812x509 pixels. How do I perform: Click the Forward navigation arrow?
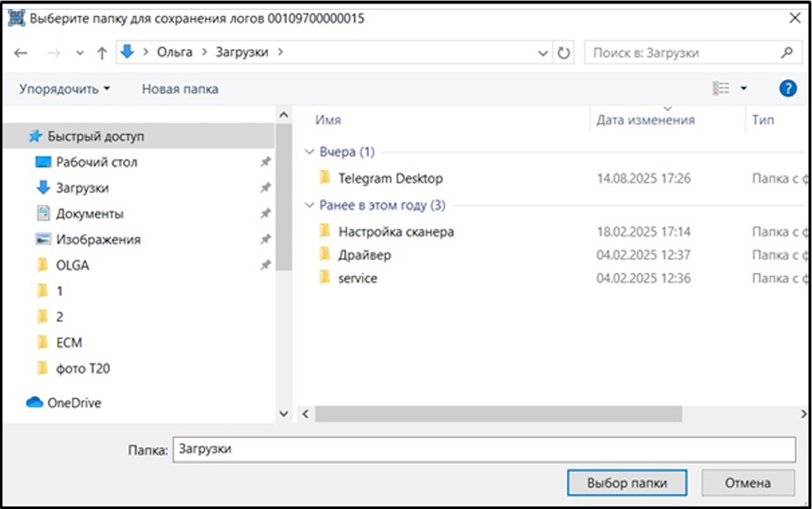(x=54, y=53)
